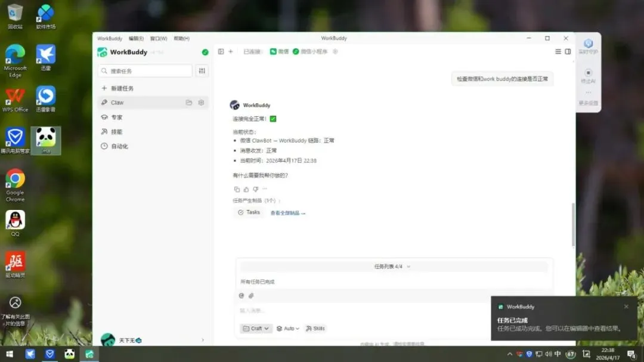Select the panda desktop icon
Screen dimensions: 644x362
click(x=45, y=140)
